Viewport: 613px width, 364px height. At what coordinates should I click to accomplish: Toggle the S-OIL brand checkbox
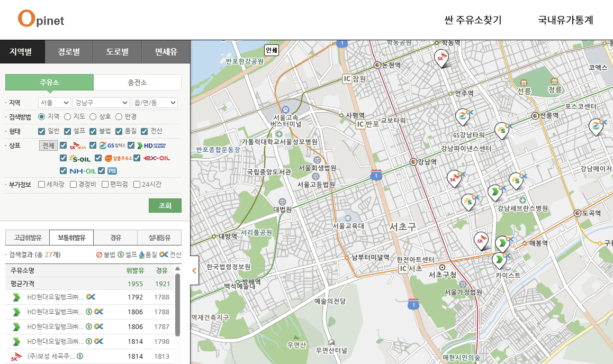pyautogui.click(x=64, y=158)
